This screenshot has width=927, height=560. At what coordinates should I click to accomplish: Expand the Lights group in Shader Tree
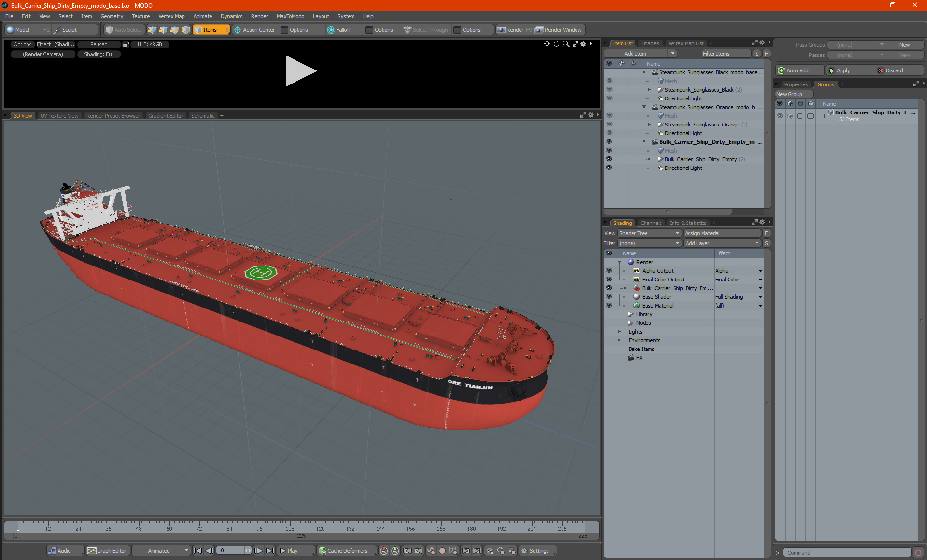coord(620,332)
